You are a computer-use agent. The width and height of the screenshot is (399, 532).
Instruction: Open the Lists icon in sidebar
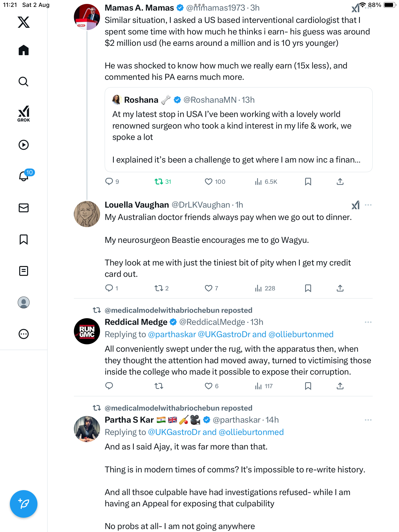(x=24, y=271)
